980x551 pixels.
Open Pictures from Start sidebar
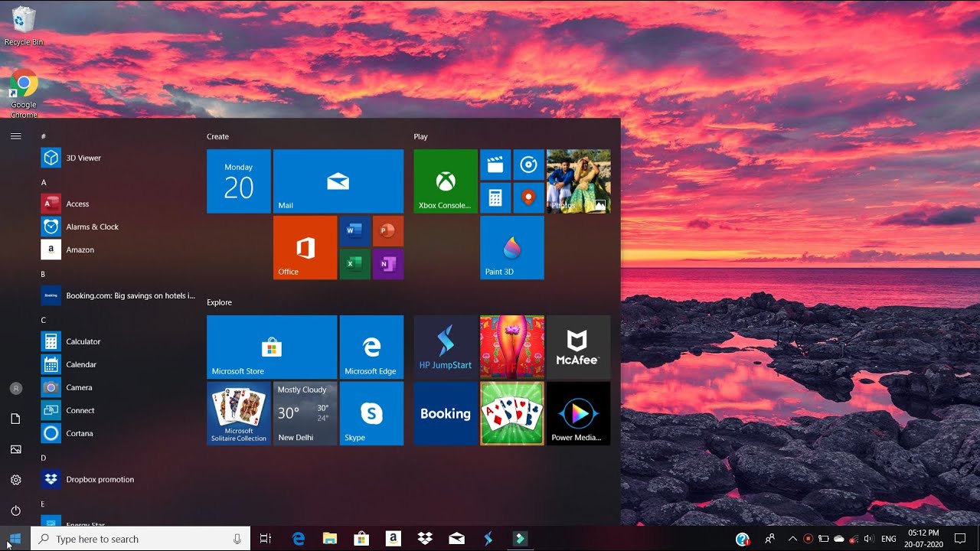click(15, 449)
